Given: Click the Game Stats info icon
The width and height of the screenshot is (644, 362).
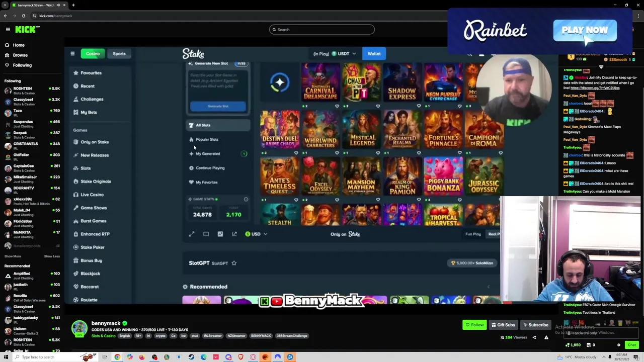Looking at the screenshot, I should 246,200.
